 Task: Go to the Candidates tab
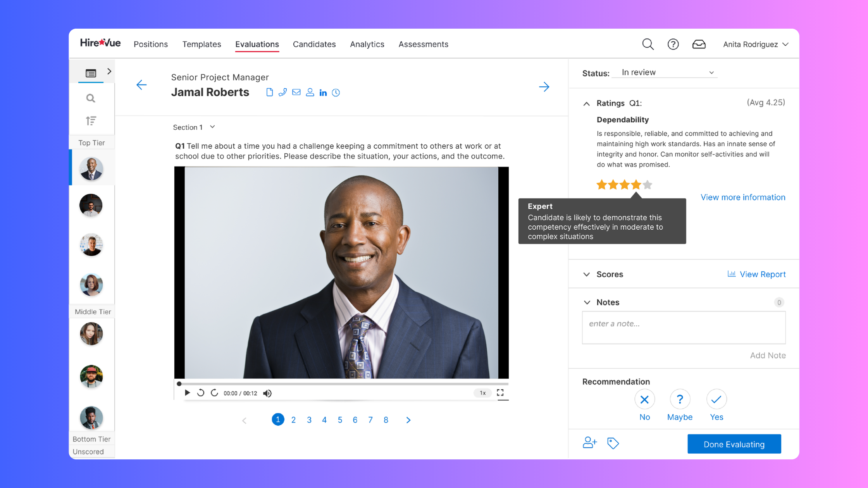[x=314, y=44]
